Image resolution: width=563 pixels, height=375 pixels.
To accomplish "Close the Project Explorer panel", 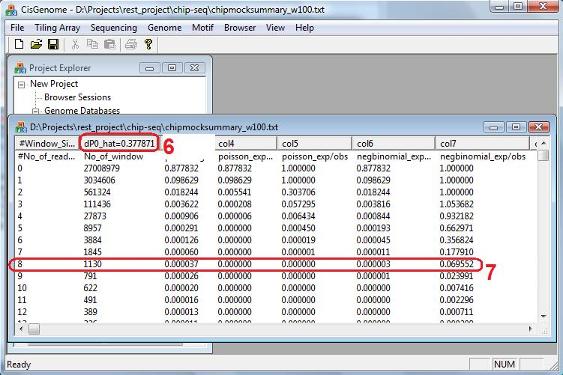I will tap(195, 68).
